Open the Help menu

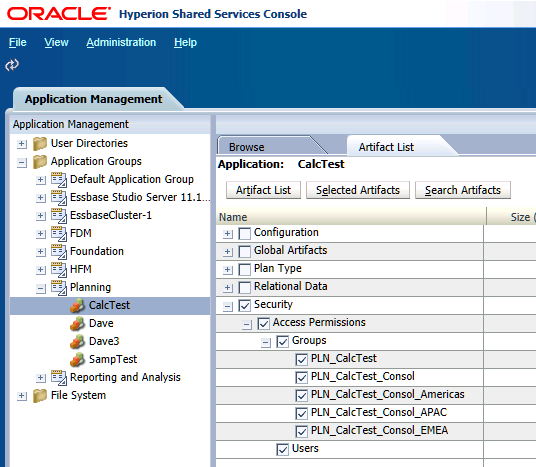[185, 42]
